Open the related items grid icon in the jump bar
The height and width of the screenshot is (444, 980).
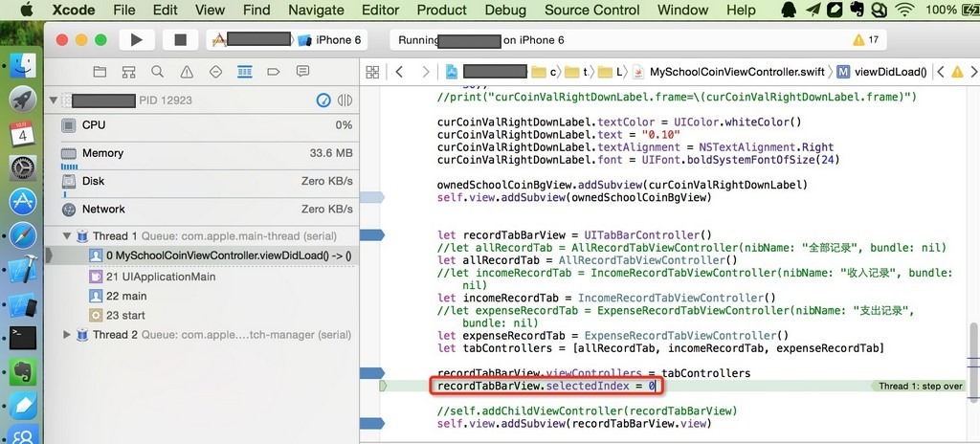372,72
